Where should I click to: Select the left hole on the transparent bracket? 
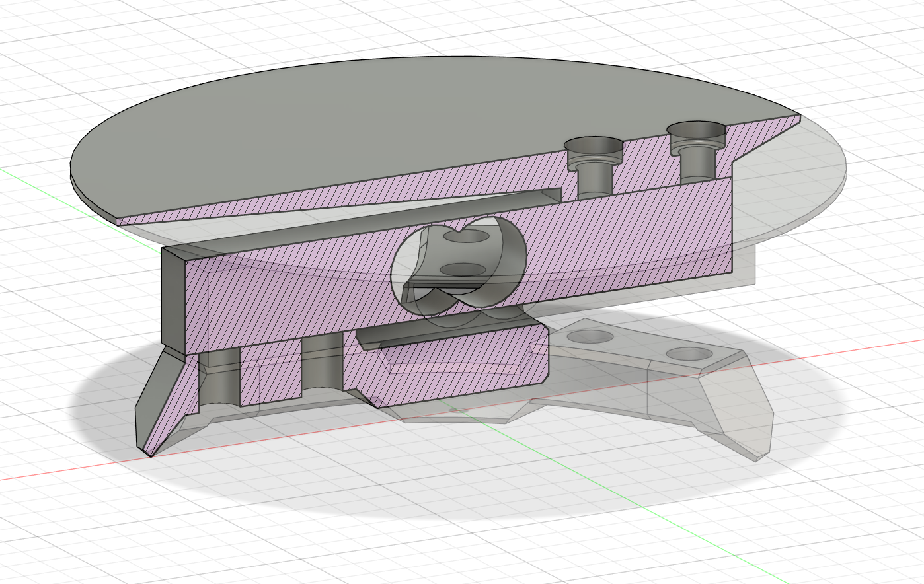[x=590, y=337]
